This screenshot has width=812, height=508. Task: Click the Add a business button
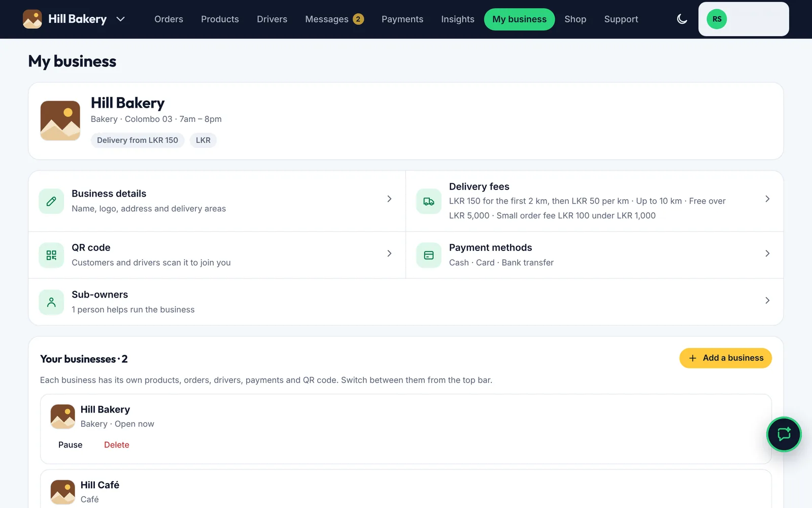click(x=725, y=358)
